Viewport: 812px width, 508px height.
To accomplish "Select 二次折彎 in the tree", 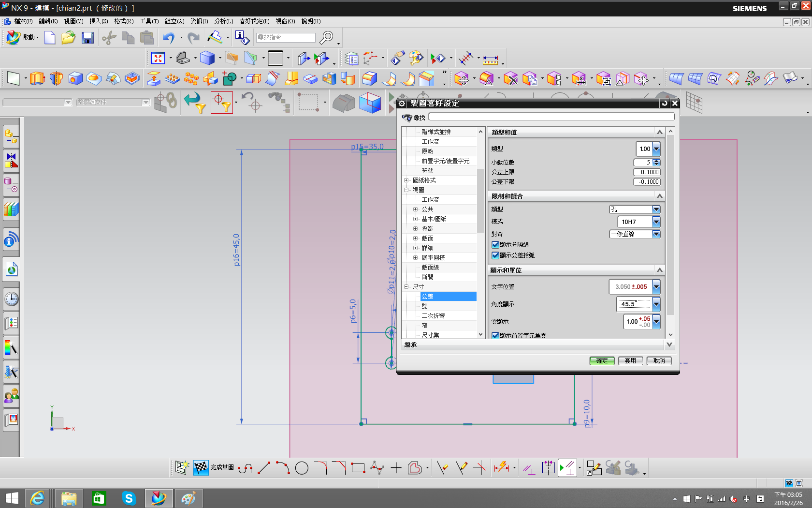I will [x=433, y=316].
